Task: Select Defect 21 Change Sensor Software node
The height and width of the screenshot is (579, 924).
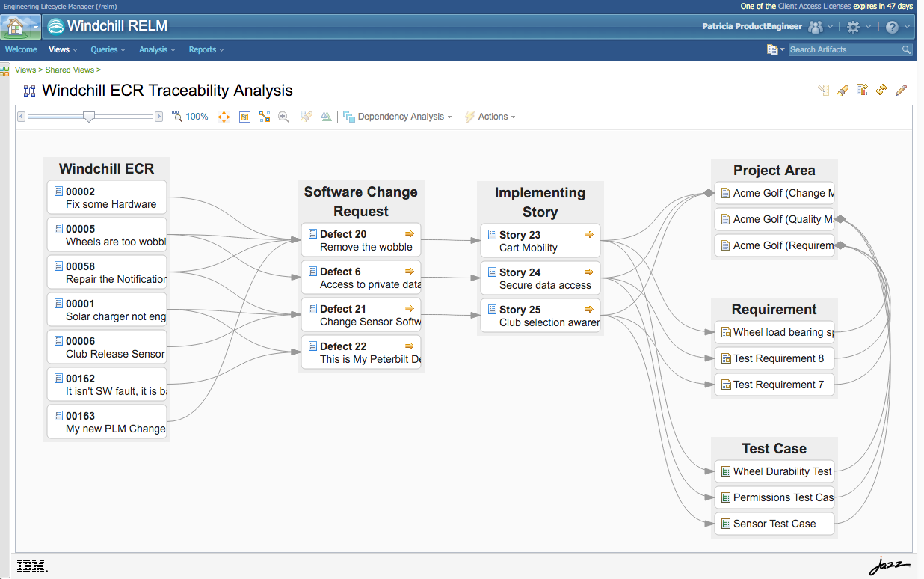Action: tap(361, 315)
